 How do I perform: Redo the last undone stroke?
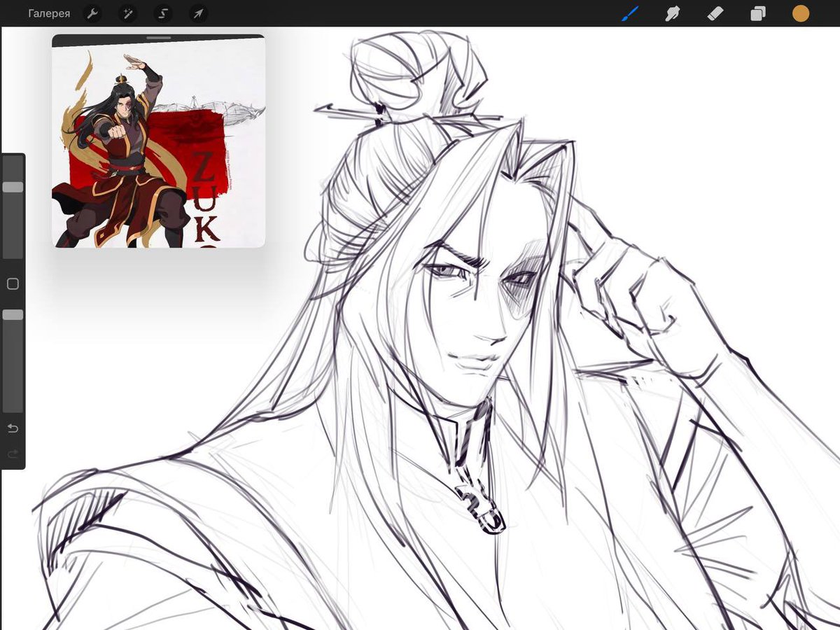[x=13, y=454]
